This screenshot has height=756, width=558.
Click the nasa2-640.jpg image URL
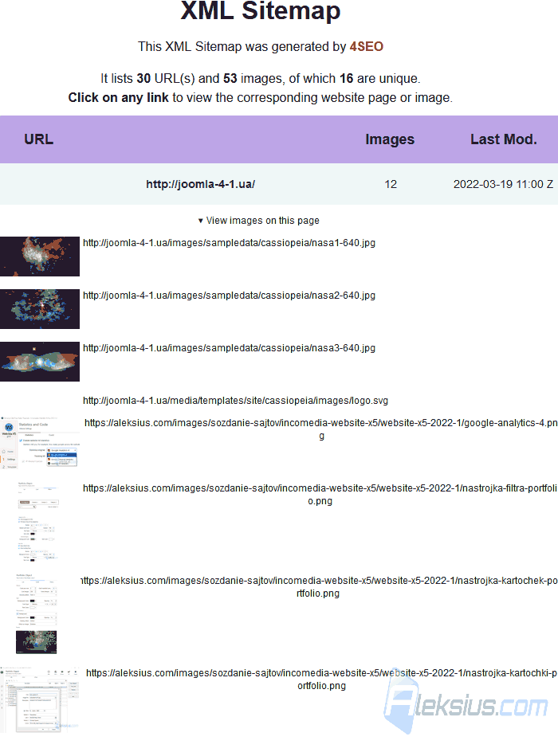tap(229, 296)
